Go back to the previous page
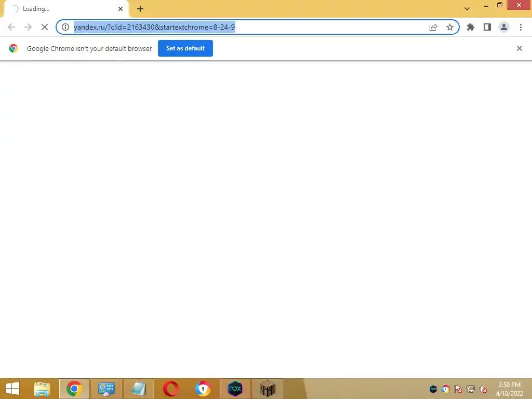The width and height of the screenshot is (532, 399). 11,27
